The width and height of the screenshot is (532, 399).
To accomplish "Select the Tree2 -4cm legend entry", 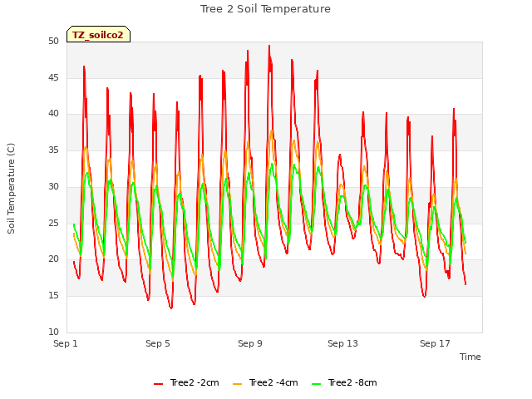I will coord(265,382).
